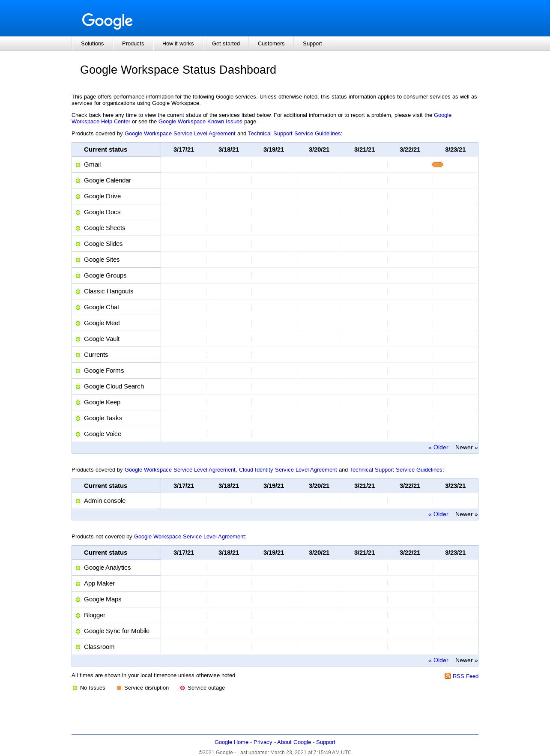Go to Older dates in the first table
550x756 pixels.
[438, 448]
